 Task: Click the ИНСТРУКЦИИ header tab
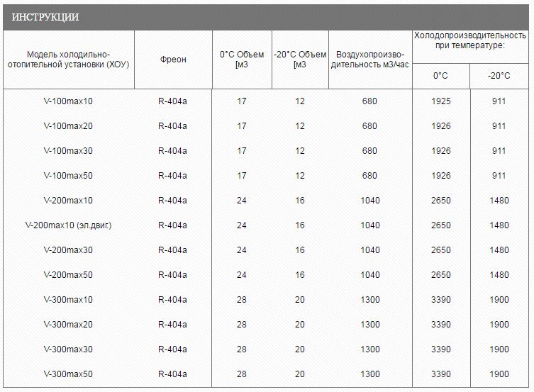[45, 17]
